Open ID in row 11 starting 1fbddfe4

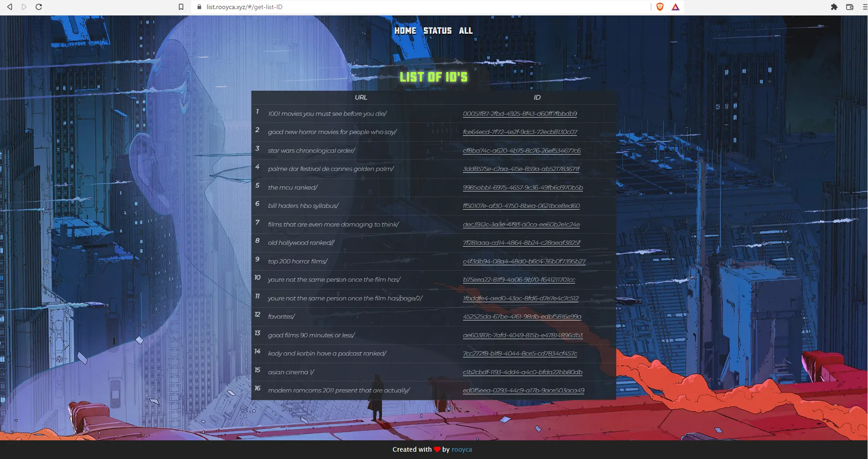tap(521, 299)
